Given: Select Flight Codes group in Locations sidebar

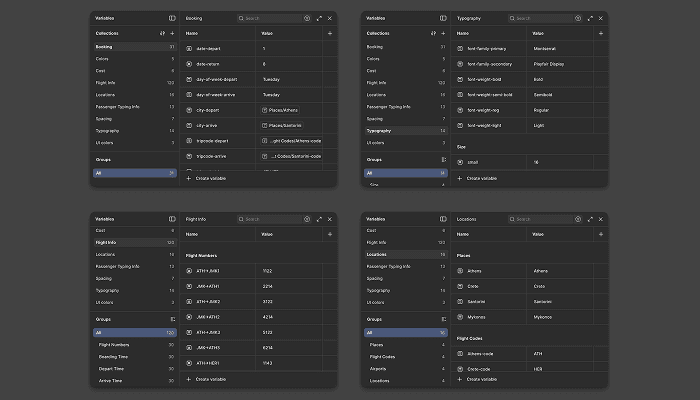Looking at the screenshot, I should click(x=406, y=357).
